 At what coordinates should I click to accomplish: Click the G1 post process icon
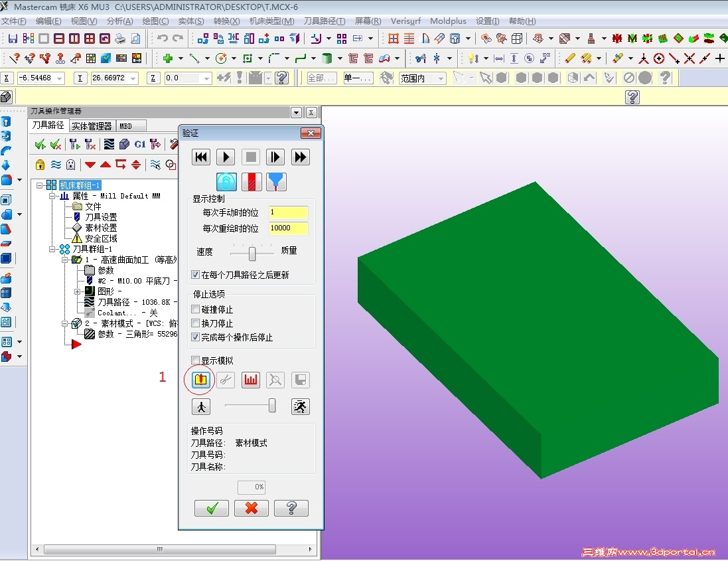[x=140, y=145]
